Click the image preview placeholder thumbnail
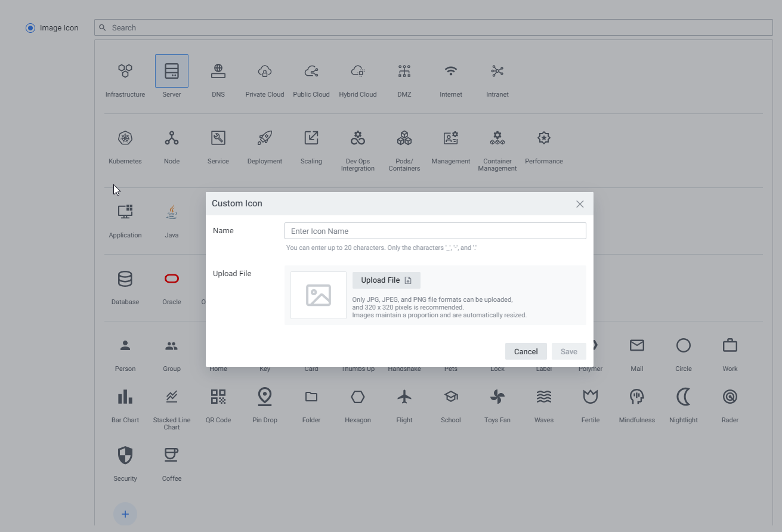 click(x=319, y=295)
